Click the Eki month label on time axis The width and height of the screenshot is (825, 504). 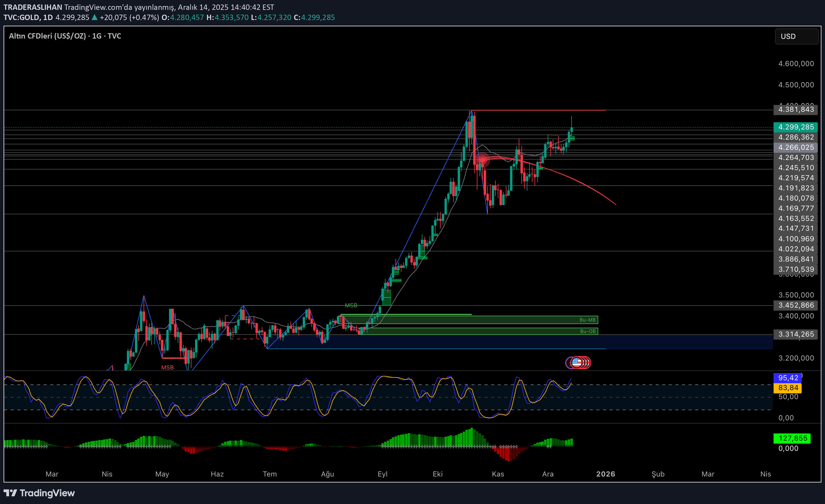[x=438, y=474]
